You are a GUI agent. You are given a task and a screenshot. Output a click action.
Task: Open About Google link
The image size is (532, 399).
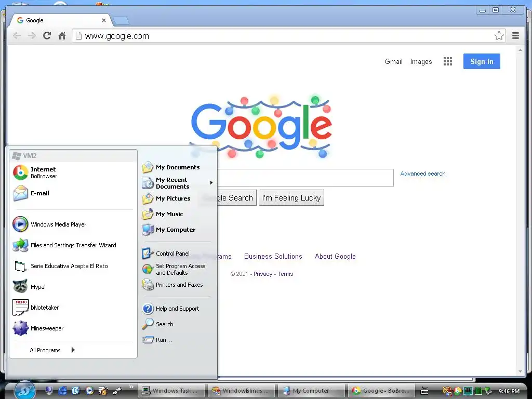[x=335, y=257]
